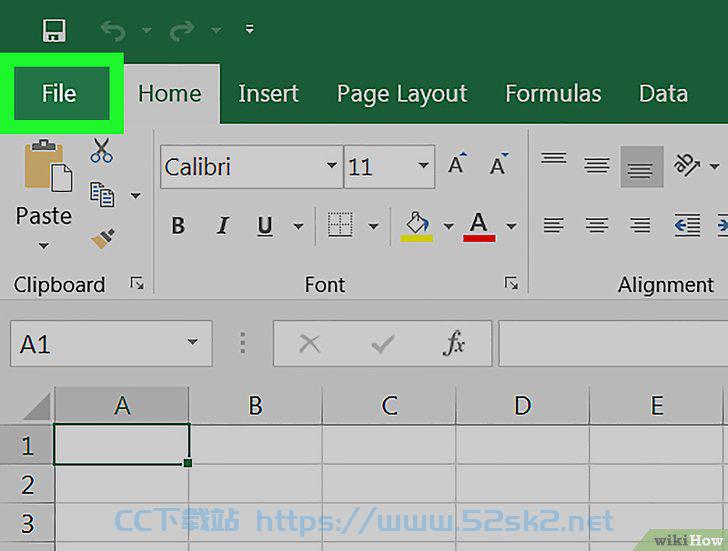Select row 1 header

tap(27, 445)
